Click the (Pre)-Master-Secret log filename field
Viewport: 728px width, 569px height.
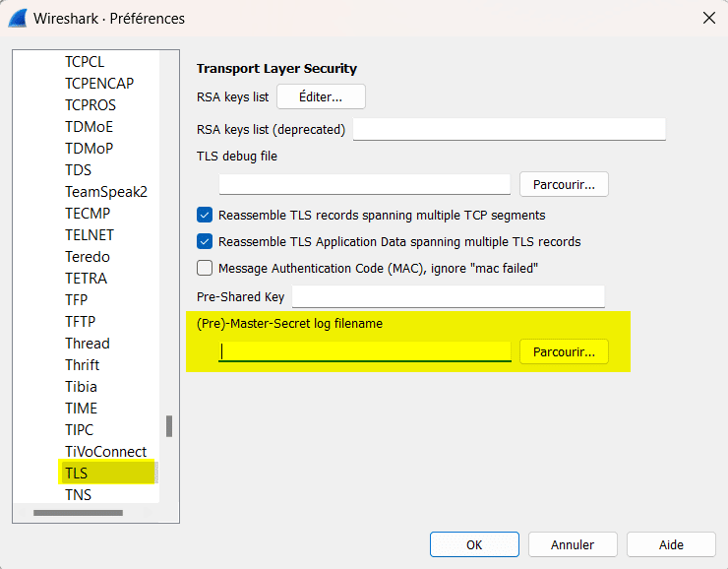pos(364,351)
